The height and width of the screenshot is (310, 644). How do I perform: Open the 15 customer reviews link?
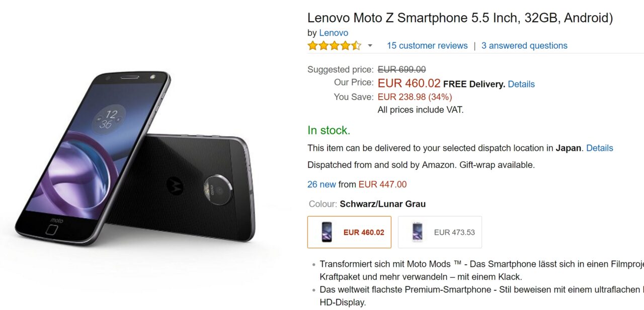coord(427,46)
